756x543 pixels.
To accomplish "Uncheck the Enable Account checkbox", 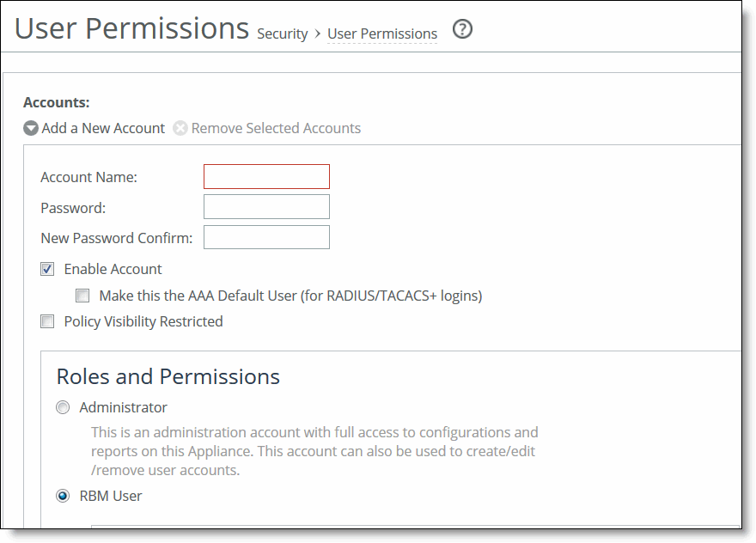I will pyautogui.click(x=47, y=269).
